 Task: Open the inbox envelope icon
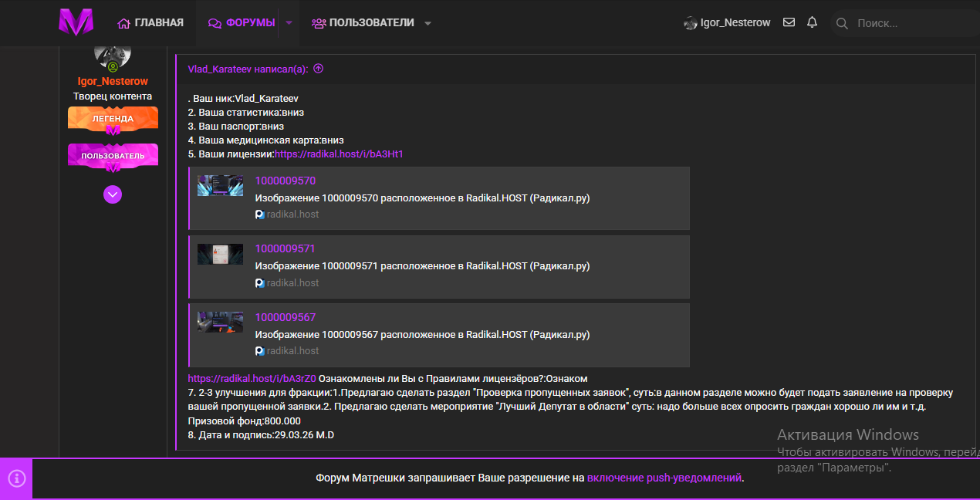point(789,22)
